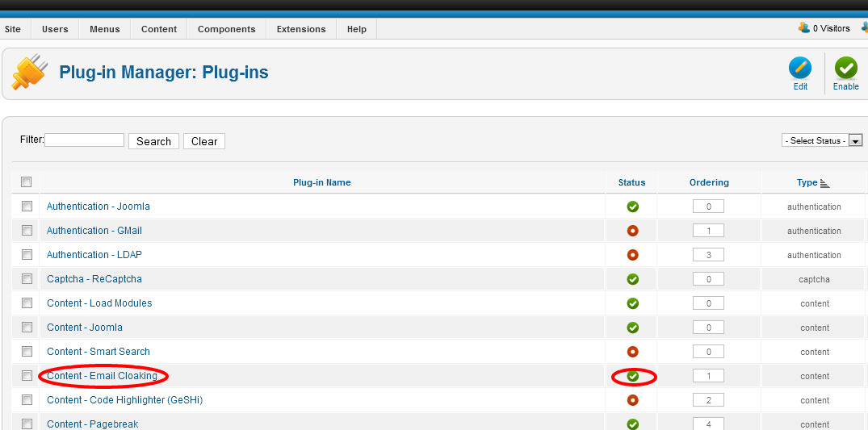Open the Select Status dropdown
Screen dimensions: 868x430
pyautogui.click(x=822, y=140)
